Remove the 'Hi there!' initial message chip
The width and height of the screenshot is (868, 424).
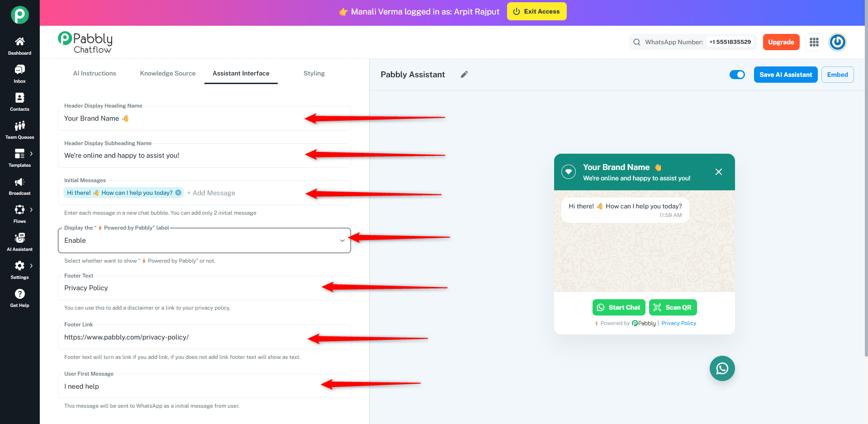pyautogui.click(x=179, y=193)
